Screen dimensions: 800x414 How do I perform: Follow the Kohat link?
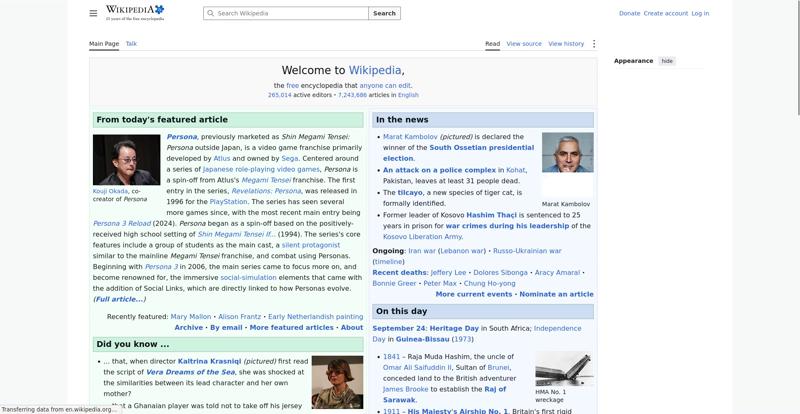click(515, 170)
